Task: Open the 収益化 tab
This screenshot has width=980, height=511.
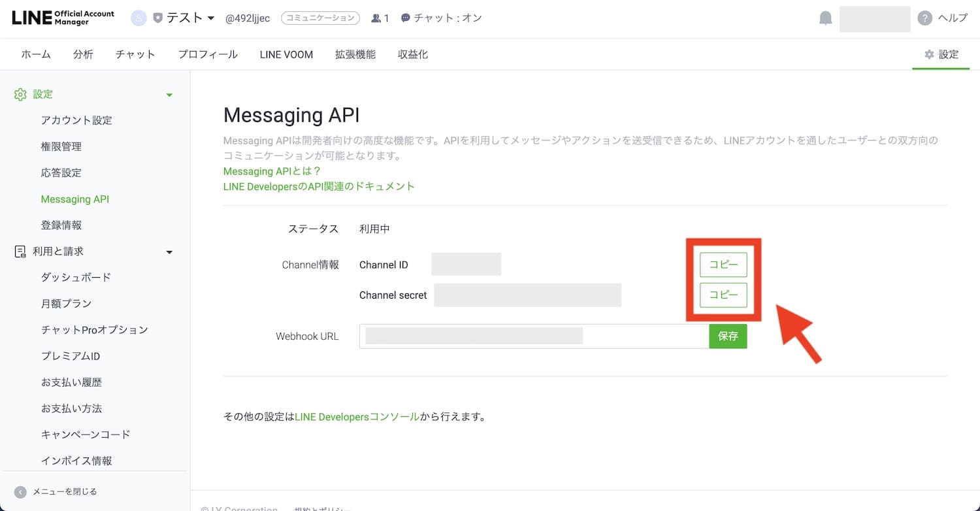Action: click(x=413, y=54)
